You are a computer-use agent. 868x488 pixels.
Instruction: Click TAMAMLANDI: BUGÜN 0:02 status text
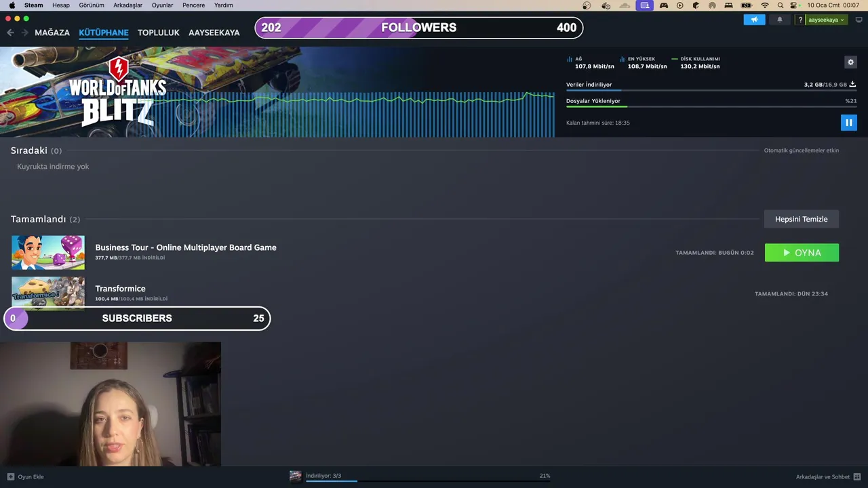(715, 253)
